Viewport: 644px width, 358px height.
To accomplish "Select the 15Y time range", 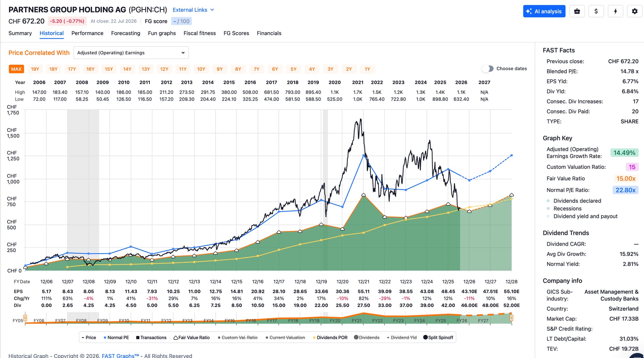I will [109, 69].
